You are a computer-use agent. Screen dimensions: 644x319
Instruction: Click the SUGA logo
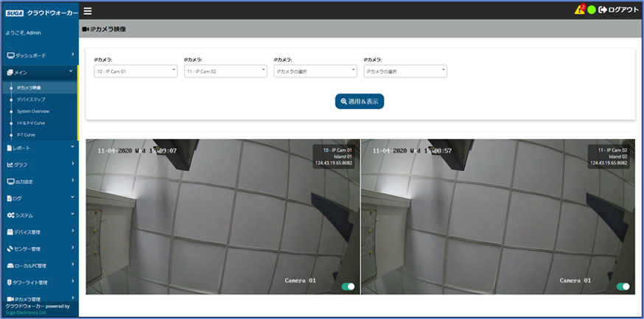coord(15,13)
